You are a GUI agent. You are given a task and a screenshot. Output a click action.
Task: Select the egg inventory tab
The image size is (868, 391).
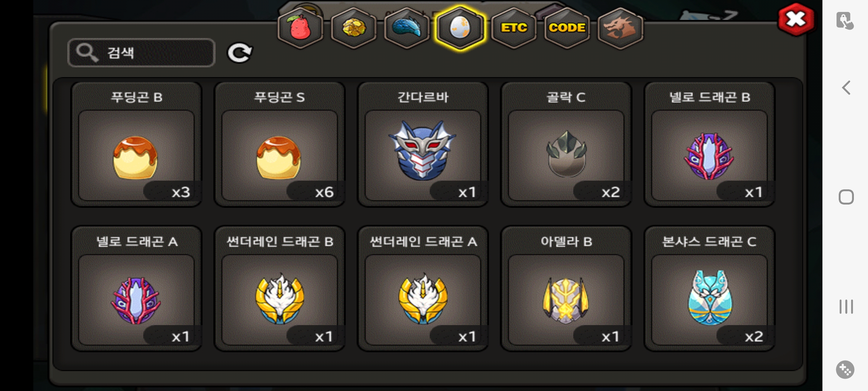tap(460, 28)
